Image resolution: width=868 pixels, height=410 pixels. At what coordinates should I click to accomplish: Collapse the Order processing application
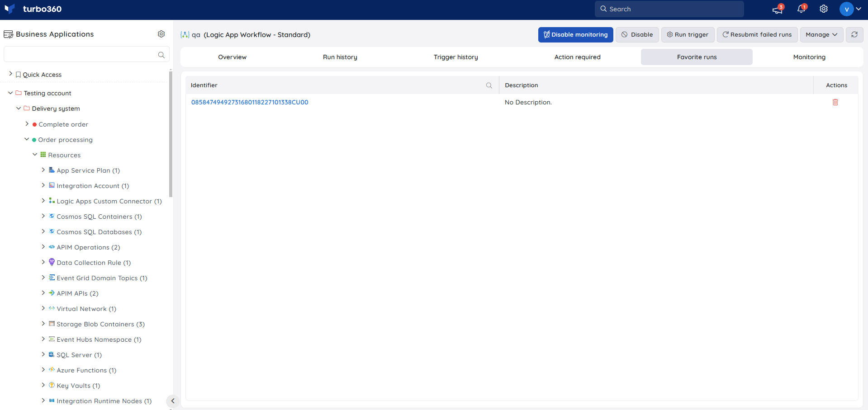click(27, 139)
